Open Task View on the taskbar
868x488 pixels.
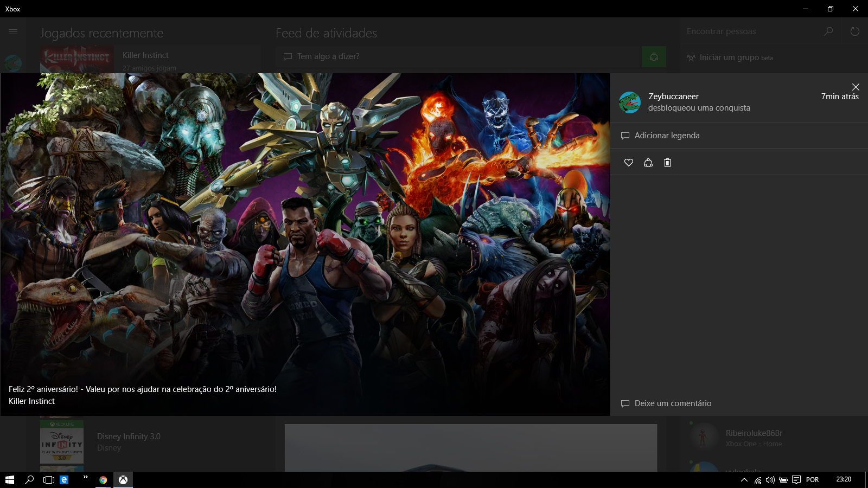point(49,480)
